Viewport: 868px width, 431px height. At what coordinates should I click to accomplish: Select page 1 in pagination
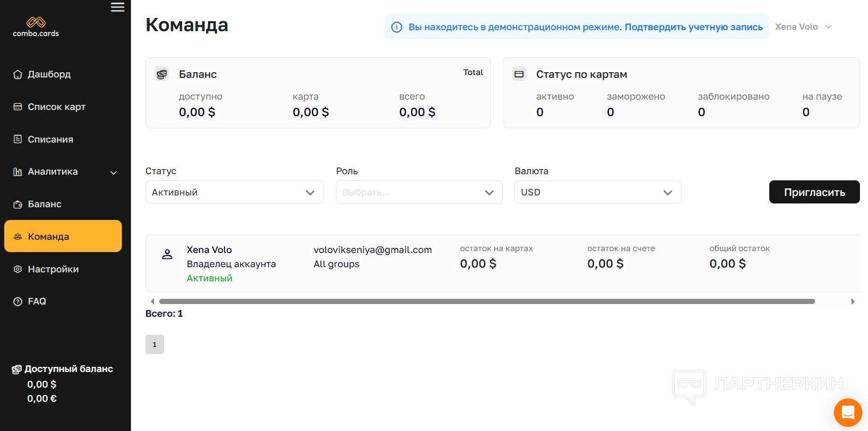pos(155,345)
